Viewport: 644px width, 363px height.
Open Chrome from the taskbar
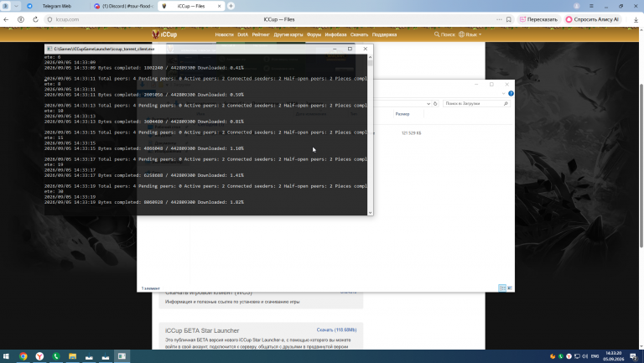pos(23,356)
